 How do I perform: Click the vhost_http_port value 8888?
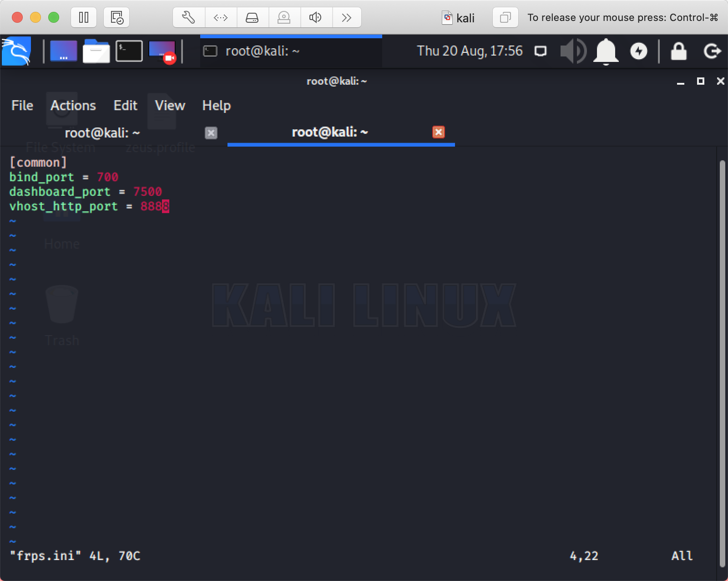(155, 206)
